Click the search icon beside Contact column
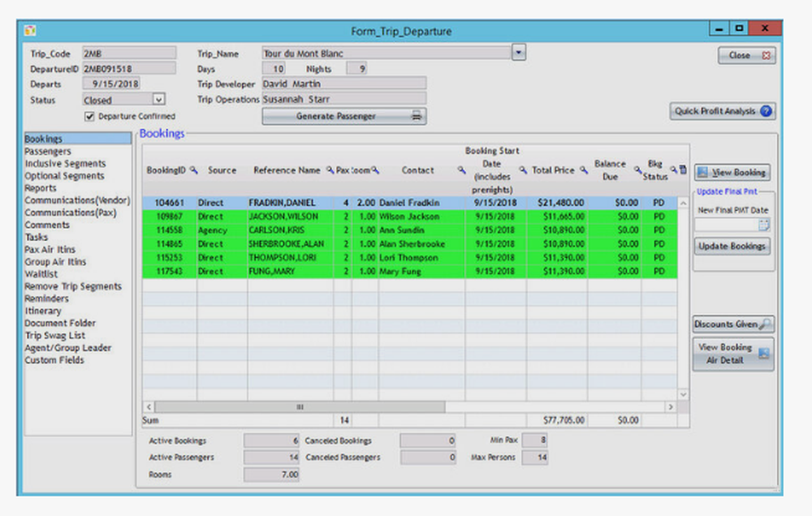 tap(461, 170)
